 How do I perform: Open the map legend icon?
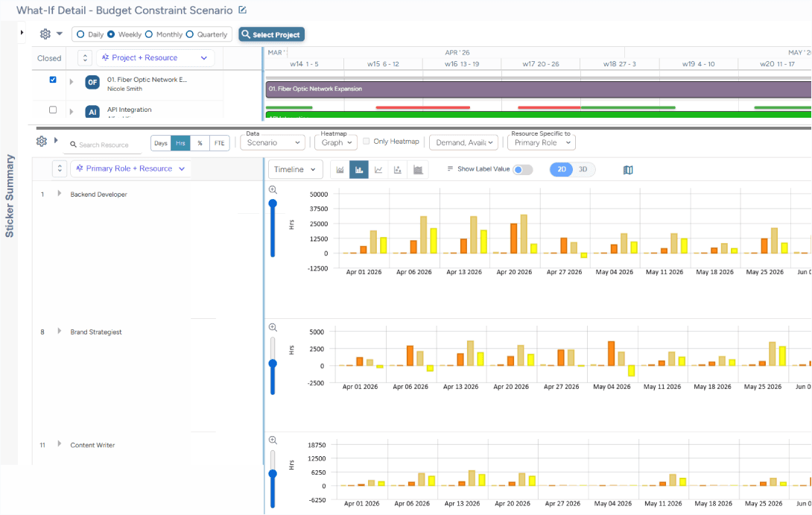pos(628,170)
